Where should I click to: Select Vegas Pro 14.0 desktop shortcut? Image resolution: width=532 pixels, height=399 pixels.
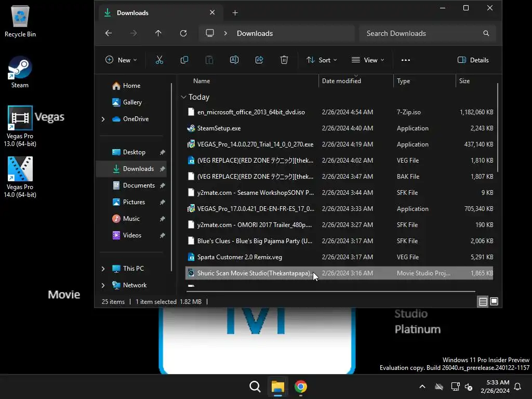(20, 177)
